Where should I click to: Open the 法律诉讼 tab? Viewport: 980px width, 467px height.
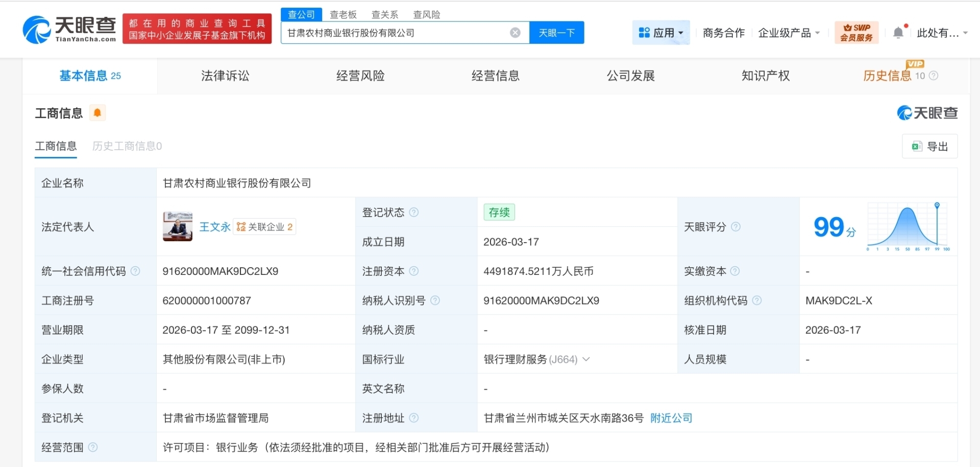pos(225,76)
